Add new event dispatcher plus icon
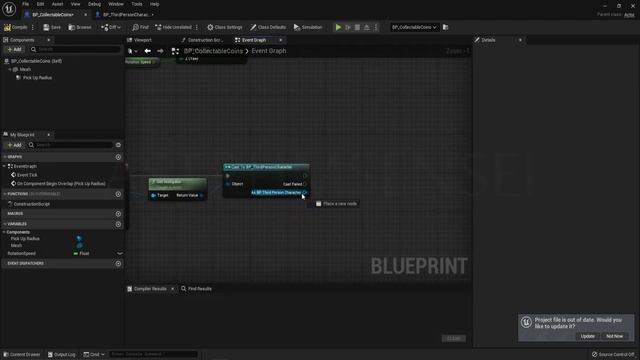This screenshot has width=640, height=360. (118, 264)
